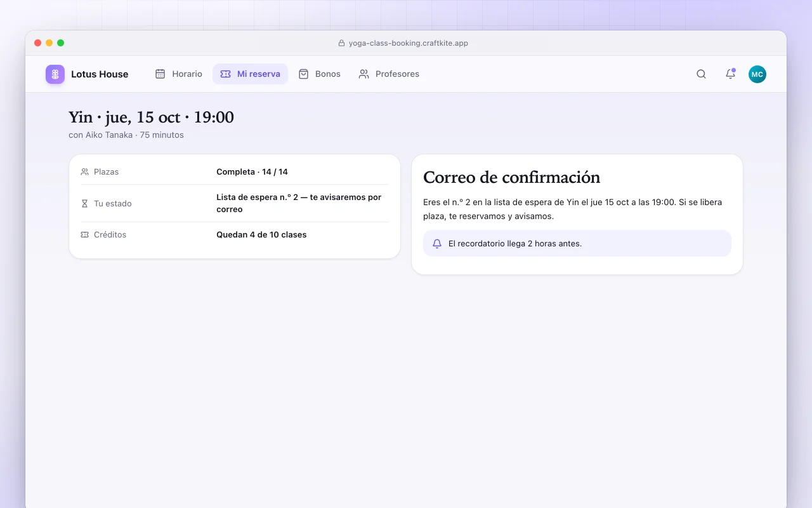Image resolution: width=812 pixels, height=508 pixels.
Task: Click the ticket icon beside Créditos
Action: pyautogui.click(x=85, y=235)
